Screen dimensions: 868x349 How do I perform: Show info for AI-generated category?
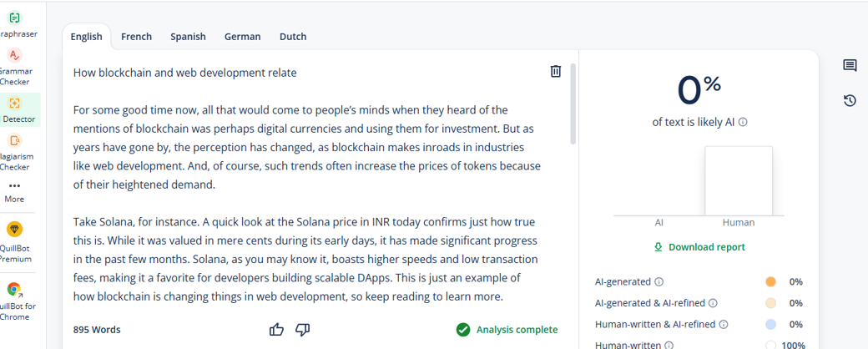tap(659, 282)
